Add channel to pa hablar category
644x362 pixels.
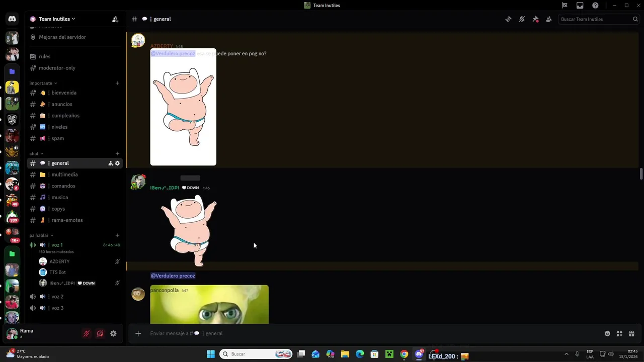[x=117, y=235]
